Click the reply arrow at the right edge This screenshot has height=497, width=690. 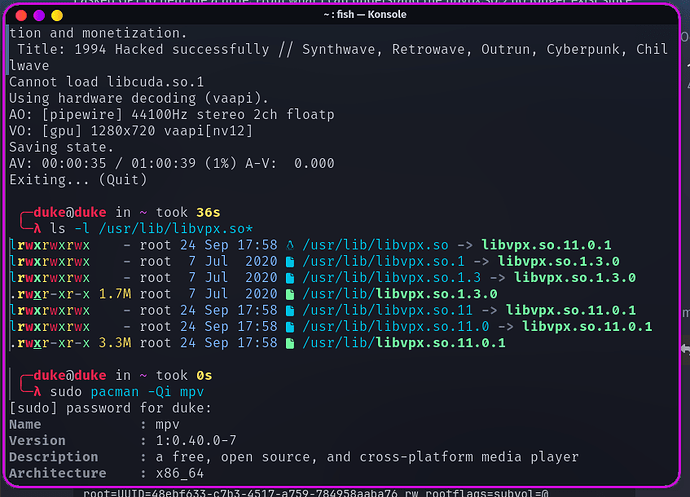pyautogui.click(x=683, y=349)
